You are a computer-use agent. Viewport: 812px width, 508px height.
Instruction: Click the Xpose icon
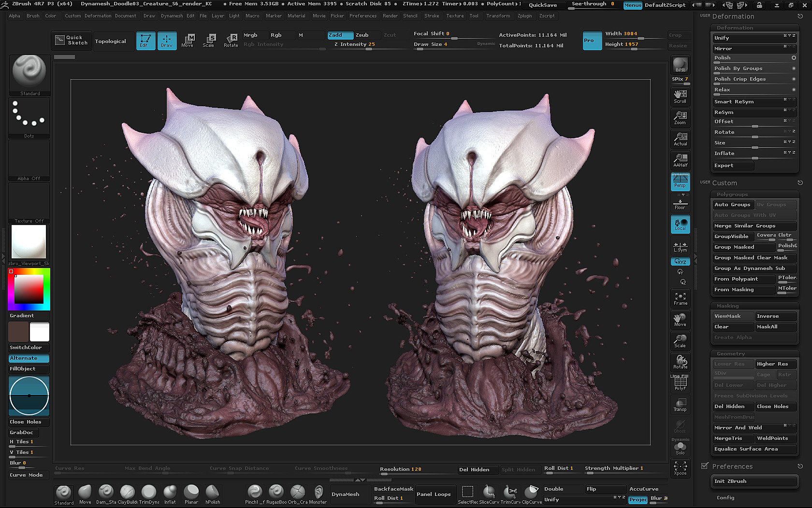click(680, 468)
